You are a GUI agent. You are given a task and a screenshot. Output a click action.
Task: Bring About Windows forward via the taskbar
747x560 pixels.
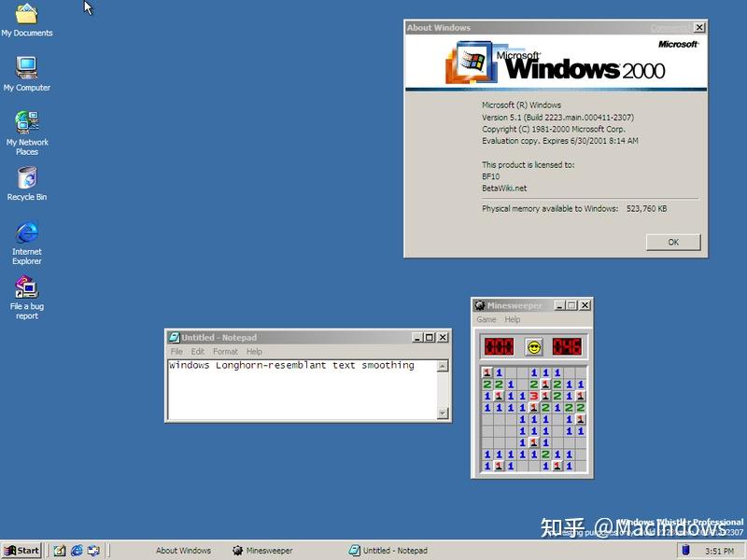click(x=183, y=550)
